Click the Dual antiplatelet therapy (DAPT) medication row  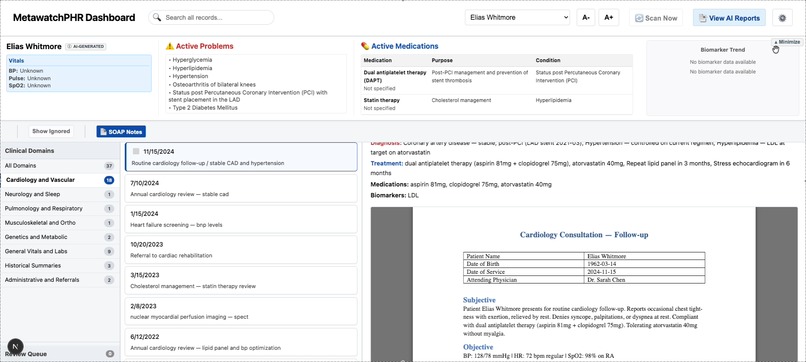[497, 80]
